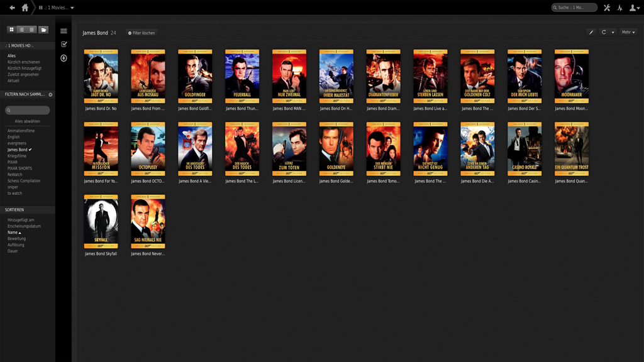Open the activity pulse icon
The image size is (644, 362).
click(619, 8)
